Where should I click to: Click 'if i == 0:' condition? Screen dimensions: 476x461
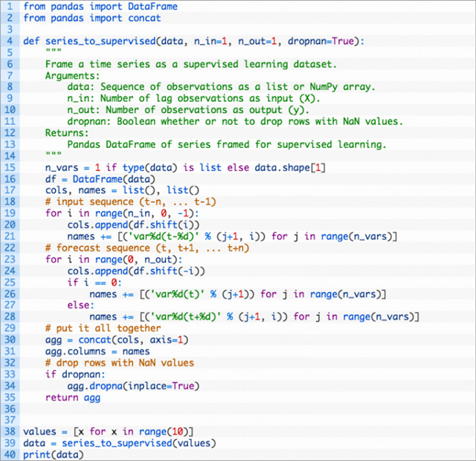(94, 283)
